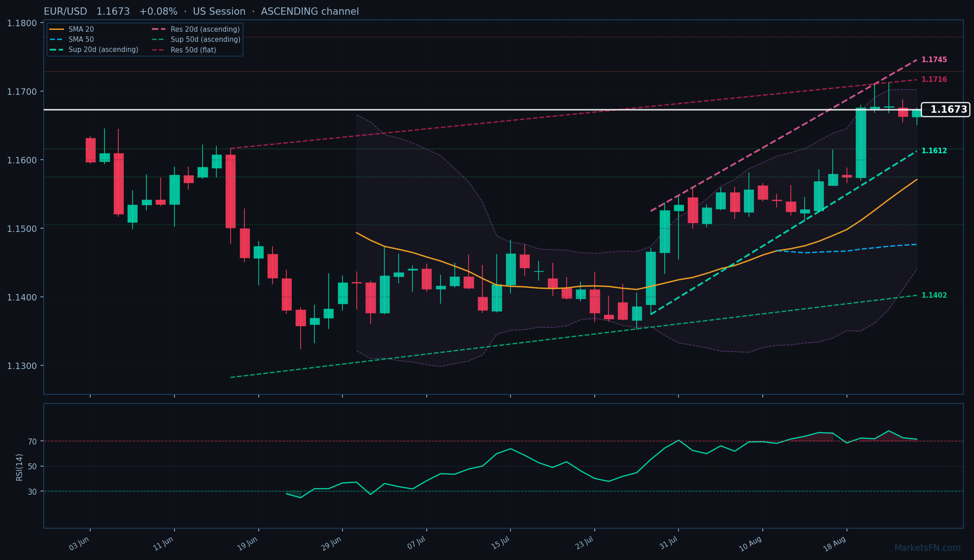Viewport: 974px width, 560px height.
Task: Click the 23 Jul date label
Action: coord(585,543)
